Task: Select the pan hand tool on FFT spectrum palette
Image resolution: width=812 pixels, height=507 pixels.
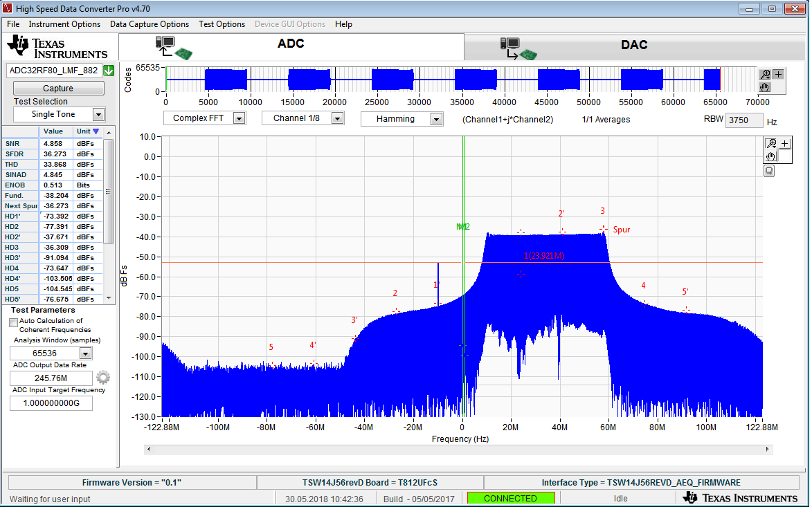Action: [772, 156]
